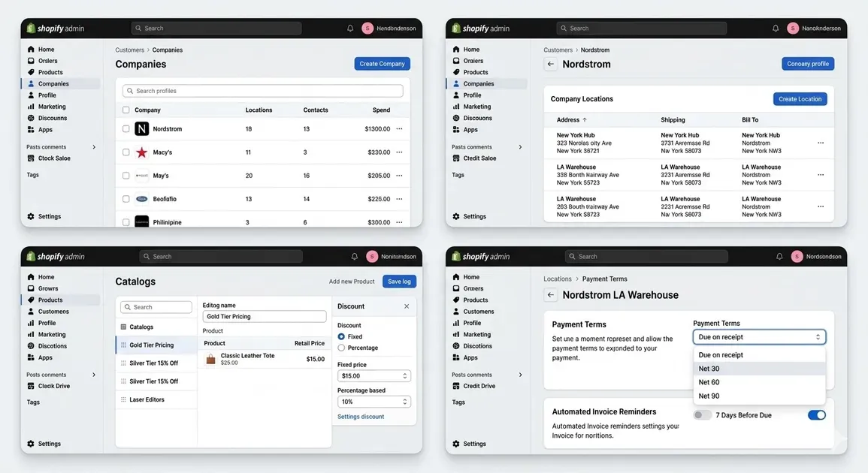Close the Discount panel
868x473 pixels.
[x=407, y=306]
